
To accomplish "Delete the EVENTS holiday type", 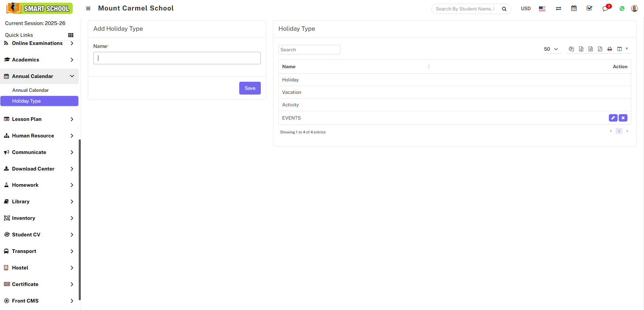I will (623, 118).
